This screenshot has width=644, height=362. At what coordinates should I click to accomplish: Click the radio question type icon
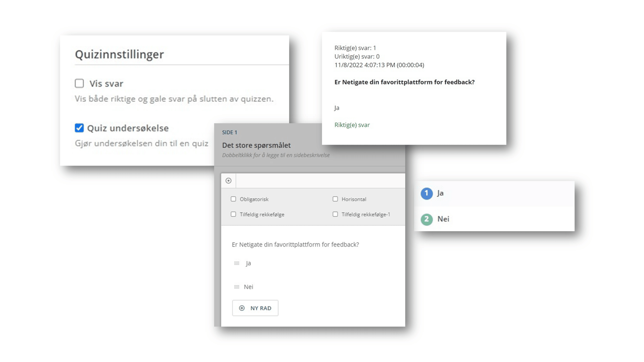[x=228, y=180]
